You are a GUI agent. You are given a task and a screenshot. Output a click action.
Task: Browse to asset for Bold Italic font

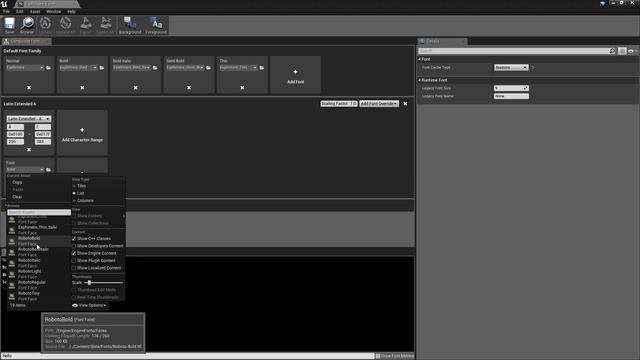pos(155,68)
